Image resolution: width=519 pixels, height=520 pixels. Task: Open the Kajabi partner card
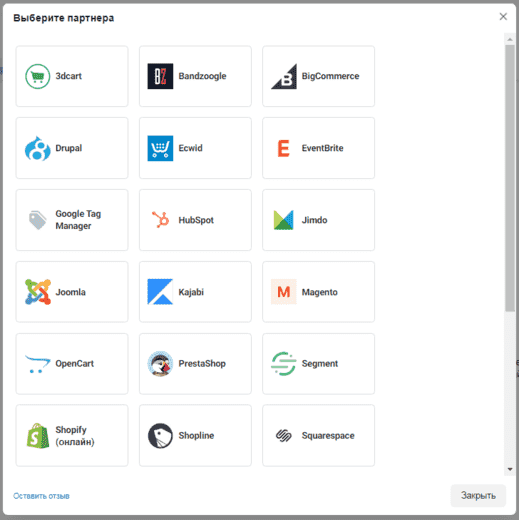click(x=195, y=292)
